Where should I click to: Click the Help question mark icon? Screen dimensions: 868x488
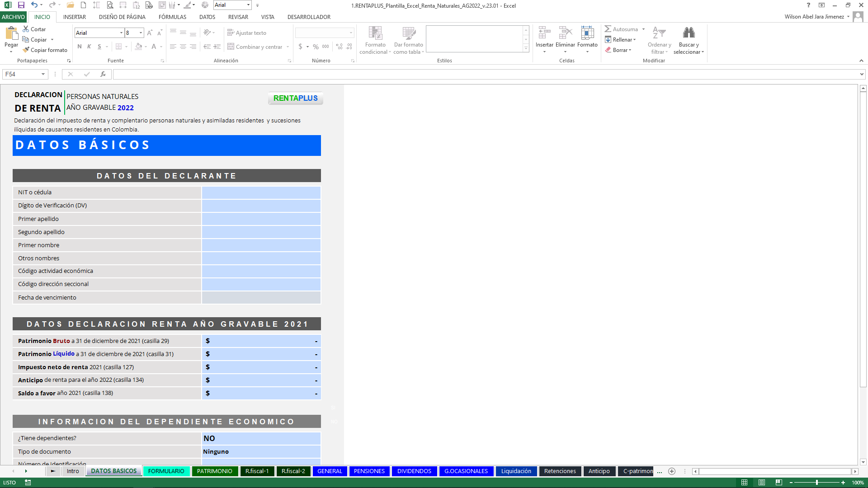click(x=808, y=5)
